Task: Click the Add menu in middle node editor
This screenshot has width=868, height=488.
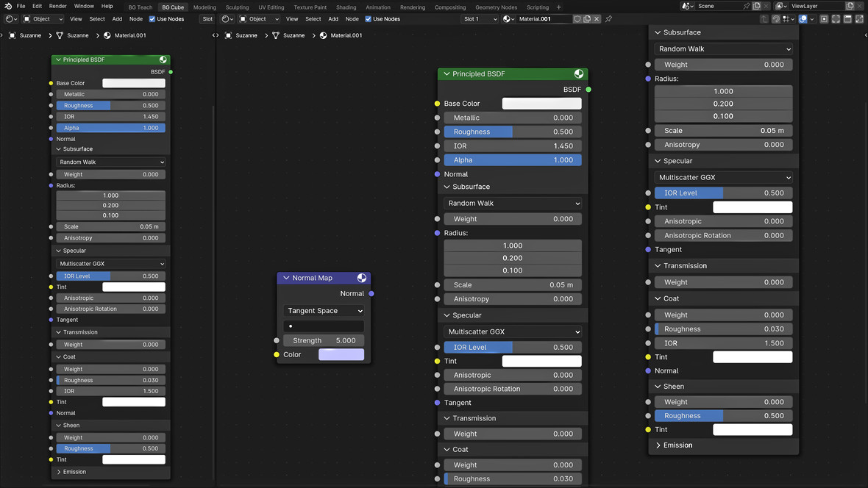Action: (x=333, y=19)
